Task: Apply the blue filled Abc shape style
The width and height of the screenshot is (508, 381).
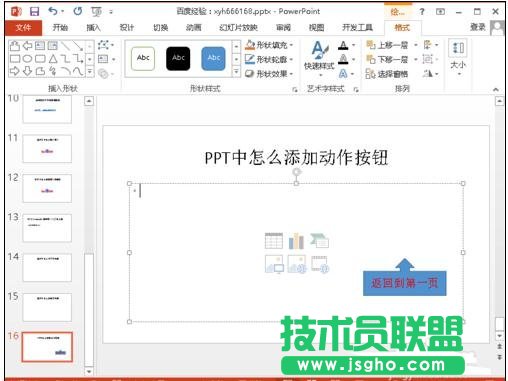Action: pyautogui.click(x=213, y=58)
